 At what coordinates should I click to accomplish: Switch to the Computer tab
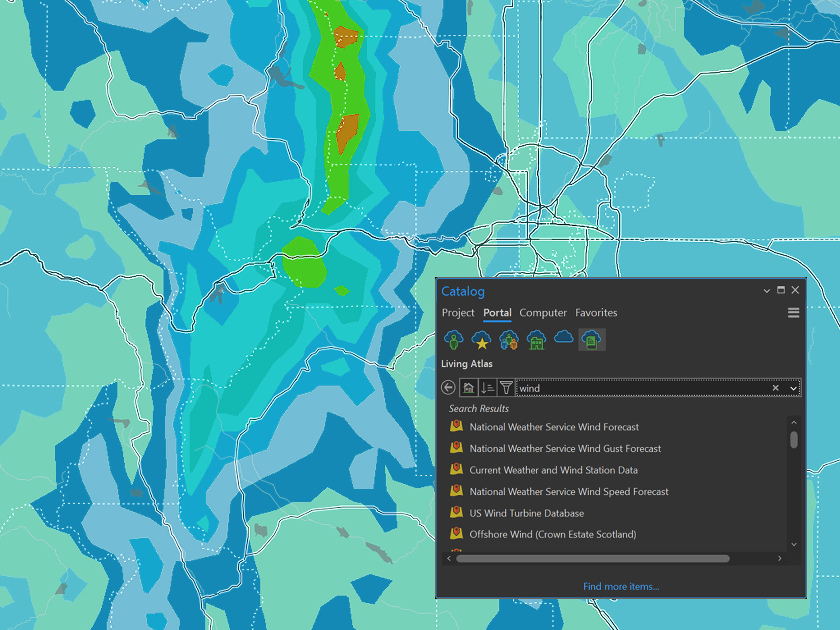point(543,313)
